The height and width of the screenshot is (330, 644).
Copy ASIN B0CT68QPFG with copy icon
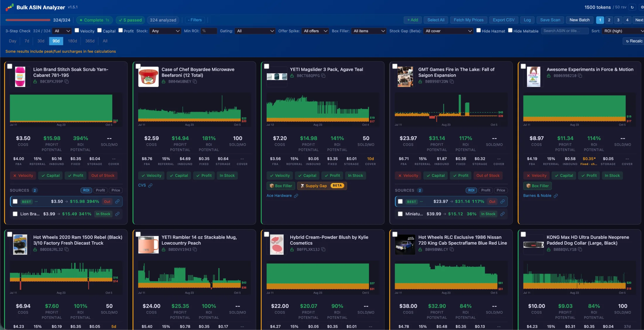323,76
